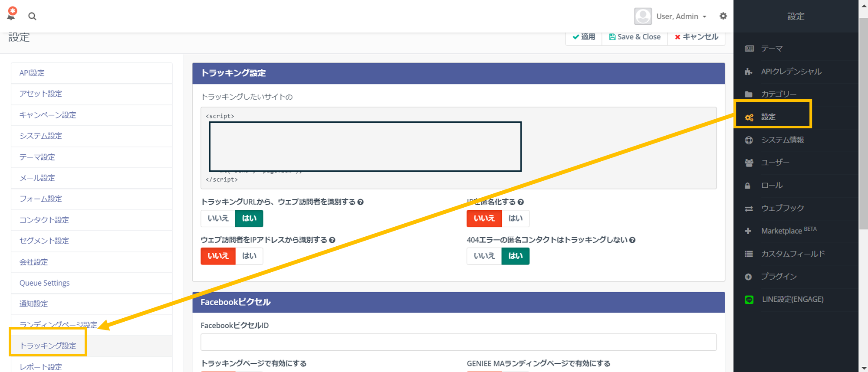Viewport: 868px width, 372px height.
Task: Open the notifications bell icon
Action: pyautogui.click(x=12, y=14)
